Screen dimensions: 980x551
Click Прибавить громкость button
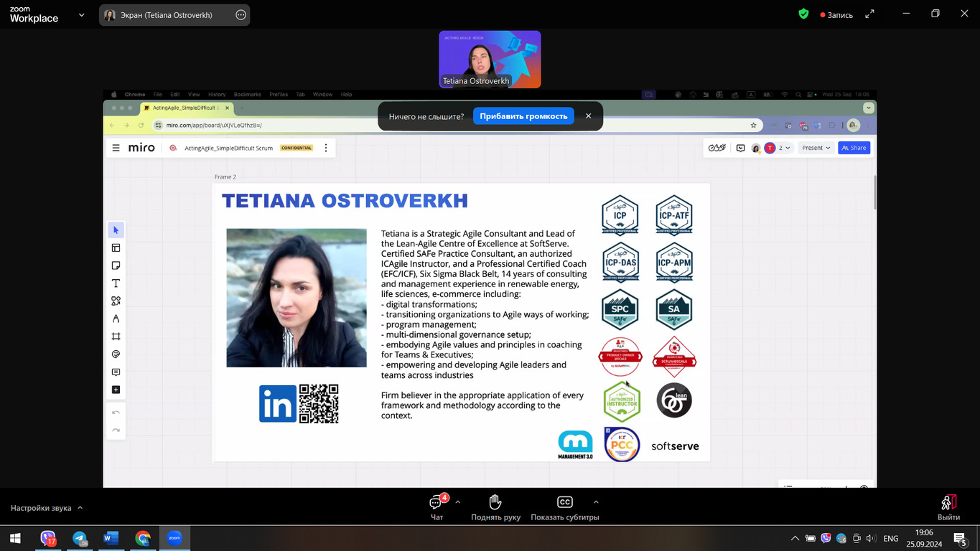pos(523,116)
